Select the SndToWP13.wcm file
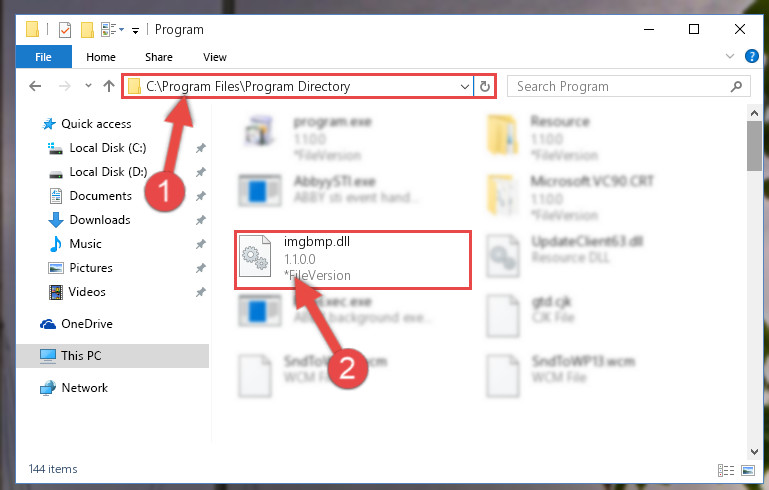Image resolution: width=769 pixels, height=490 pixels. click(562, 375)
